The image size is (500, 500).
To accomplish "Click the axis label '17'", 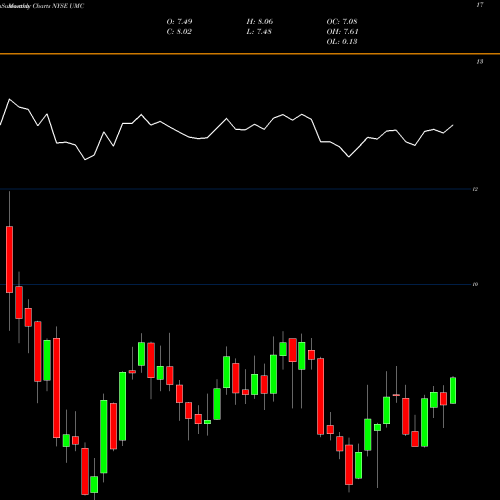I will point(480,5).
